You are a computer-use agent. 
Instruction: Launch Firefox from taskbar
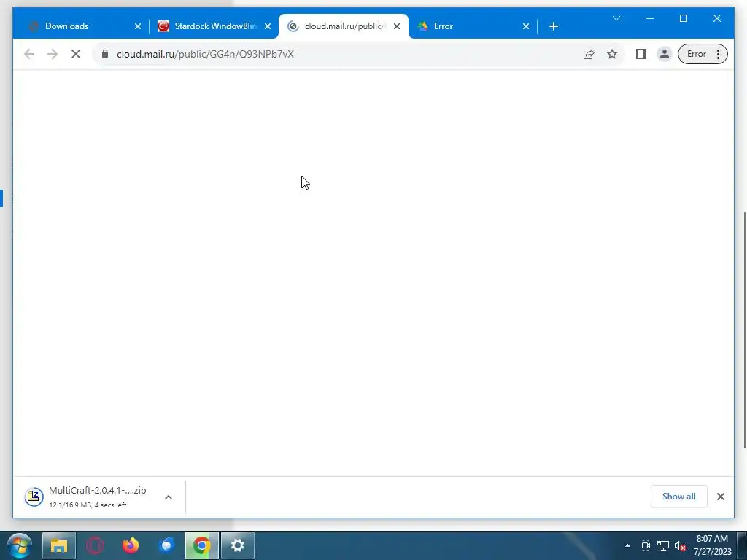(131, 545)
